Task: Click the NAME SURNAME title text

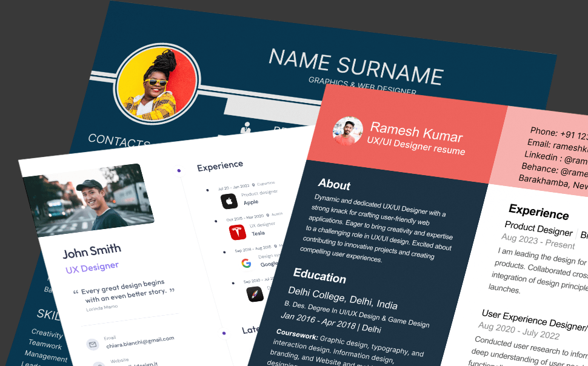Action: pyautogui.click(x=356, y=65)
